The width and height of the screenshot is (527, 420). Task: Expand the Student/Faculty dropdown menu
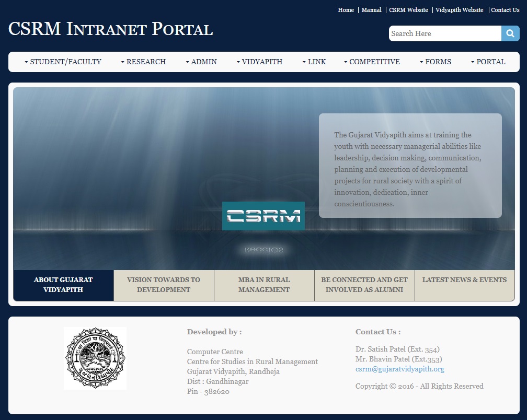pyautogui.click(x=63, y=62)
